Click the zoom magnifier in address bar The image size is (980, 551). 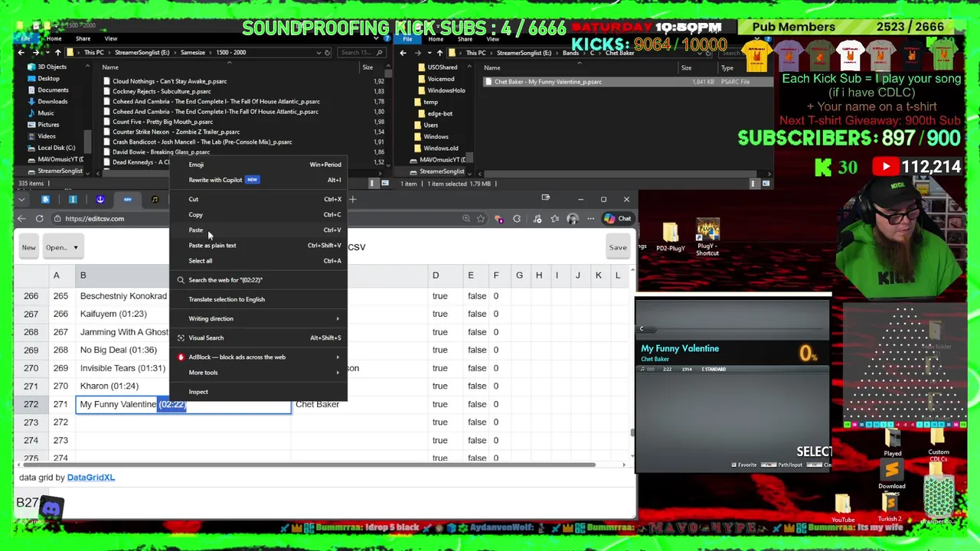click(466, 219)
